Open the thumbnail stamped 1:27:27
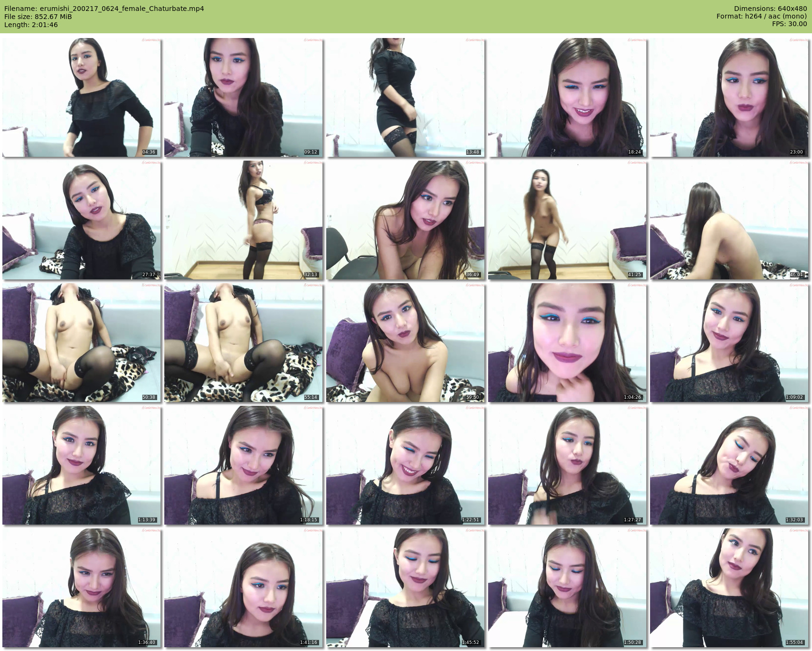 click(x=567, y=465)
